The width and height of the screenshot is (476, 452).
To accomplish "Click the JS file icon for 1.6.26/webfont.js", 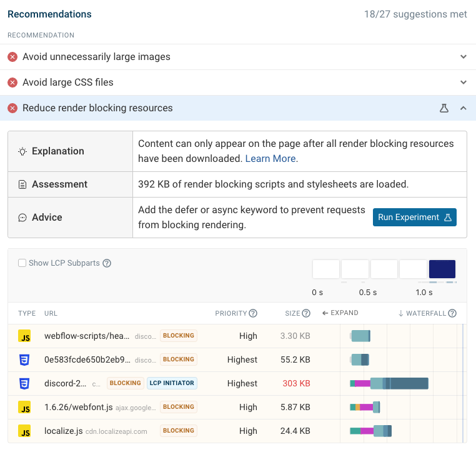I will pyautogui.click(x=24, y=407).
